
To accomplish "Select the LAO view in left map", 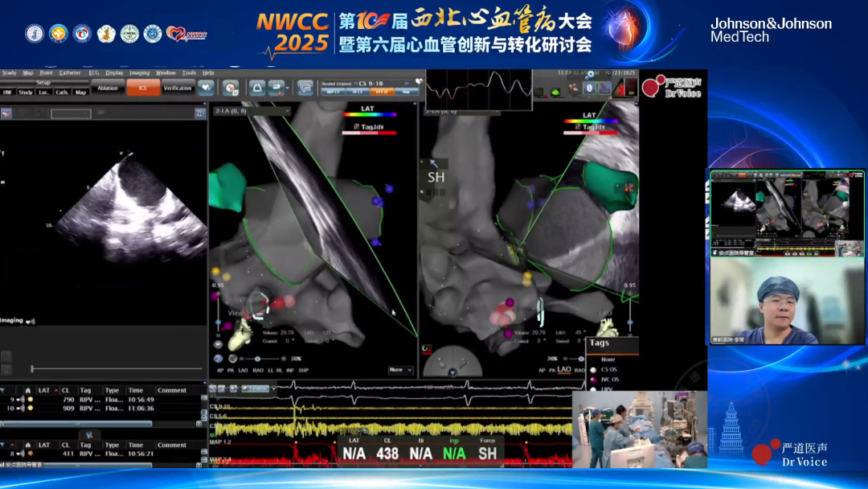I will tap(243, 370).
